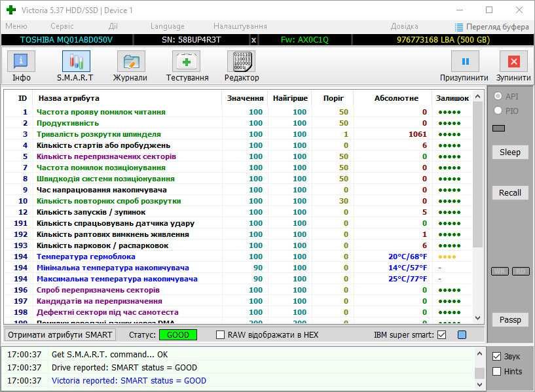
Task: Click the Passp button
Action: [x=510, y=320]
